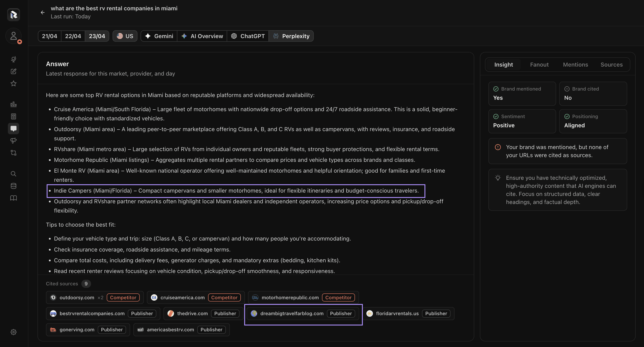Viewport: 644px width, 347px height.
Task: Select the US market filter
Action: point(125,36)
